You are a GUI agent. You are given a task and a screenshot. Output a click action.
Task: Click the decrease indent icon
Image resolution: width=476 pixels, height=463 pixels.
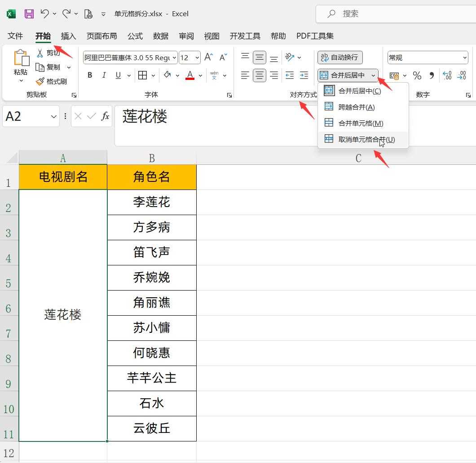(290, 75)
